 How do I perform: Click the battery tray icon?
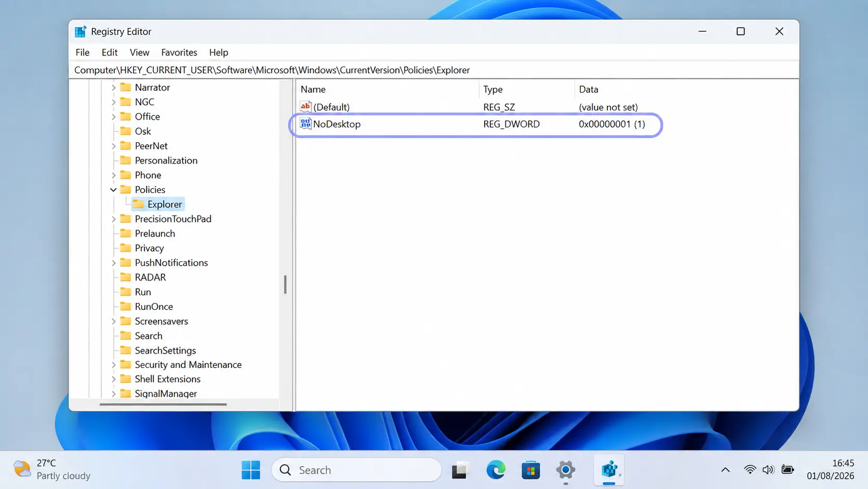point(787,469)
